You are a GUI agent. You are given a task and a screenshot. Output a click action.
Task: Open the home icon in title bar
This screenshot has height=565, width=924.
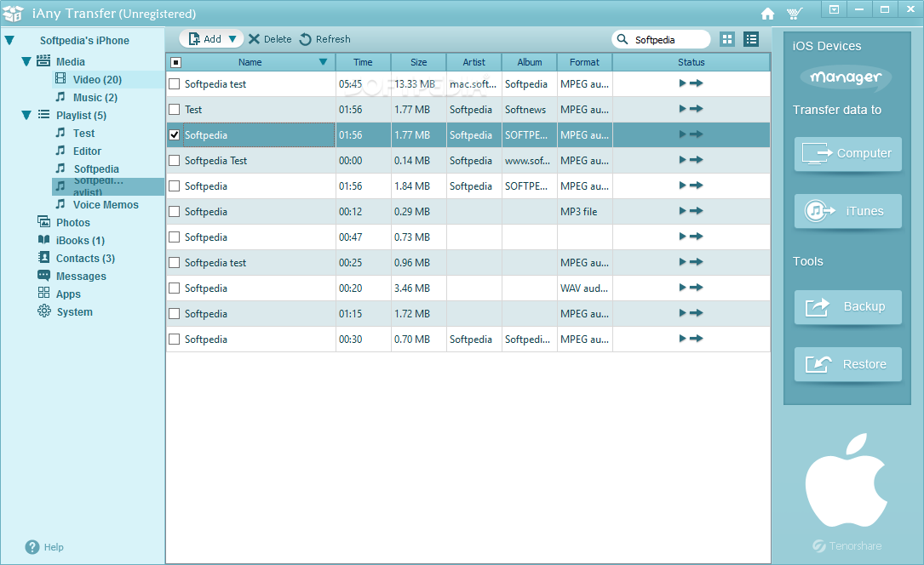pyautogui.click(x=767, y=14)
